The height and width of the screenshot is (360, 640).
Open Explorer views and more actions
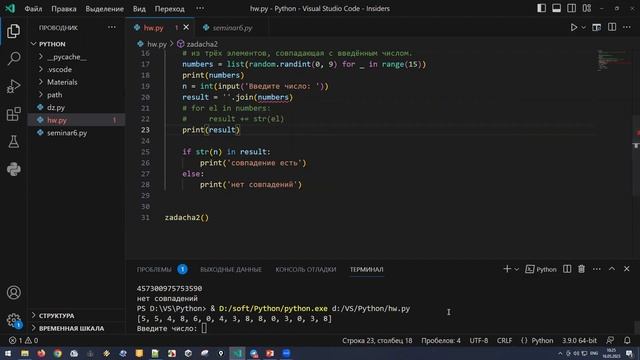point(111,27)
